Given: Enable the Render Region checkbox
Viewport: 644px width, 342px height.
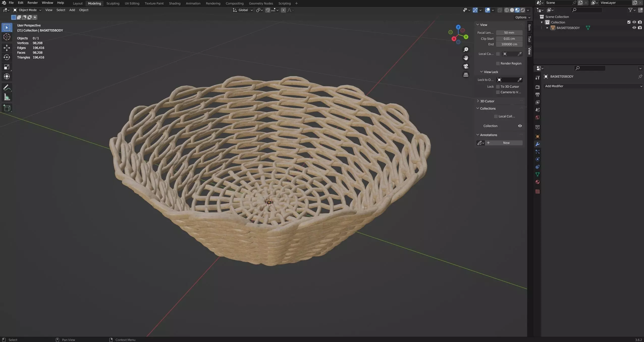Looking at the screenshot, I should tap(498, 64).
